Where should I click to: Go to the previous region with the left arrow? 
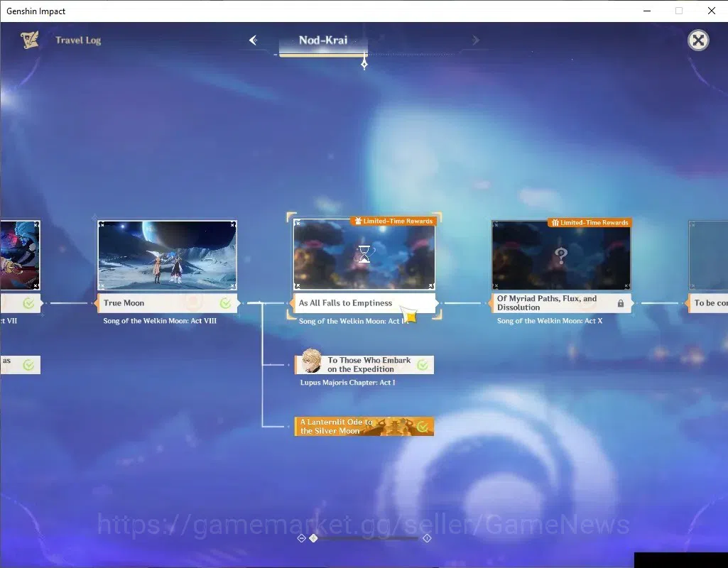click(x=253, y=40)
